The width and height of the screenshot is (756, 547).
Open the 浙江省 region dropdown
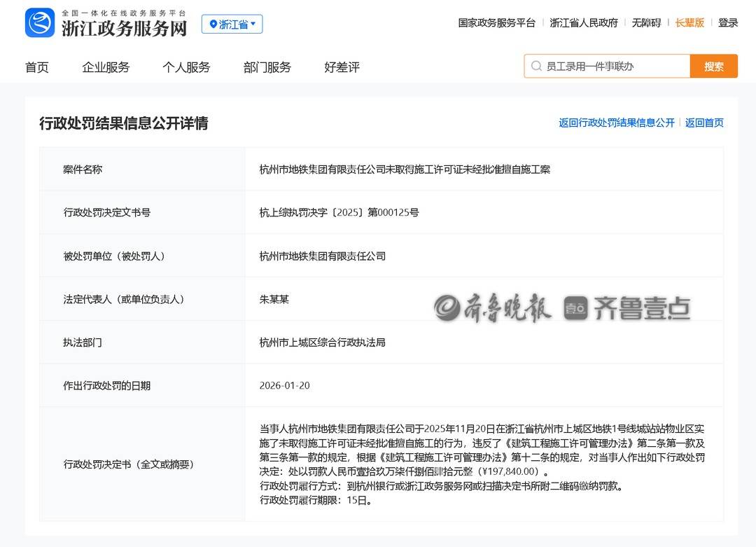point(232,25)
